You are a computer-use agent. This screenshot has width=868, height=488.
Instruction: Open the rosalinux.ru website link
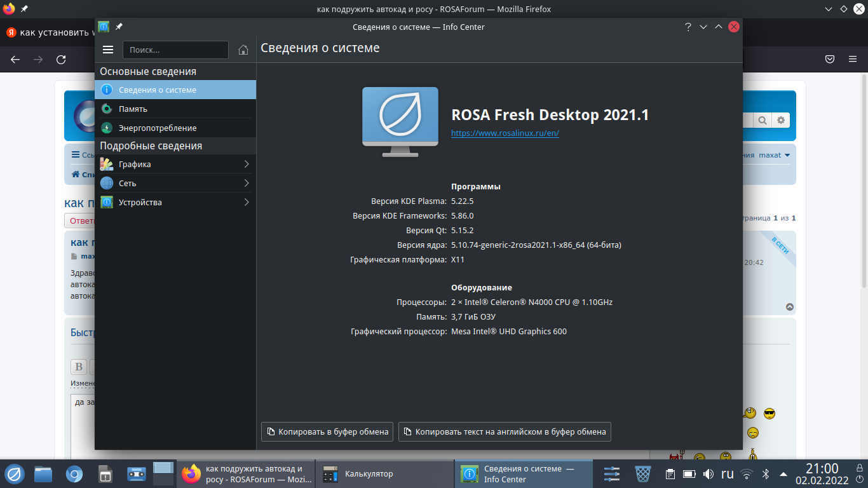(x=505, y=133)
